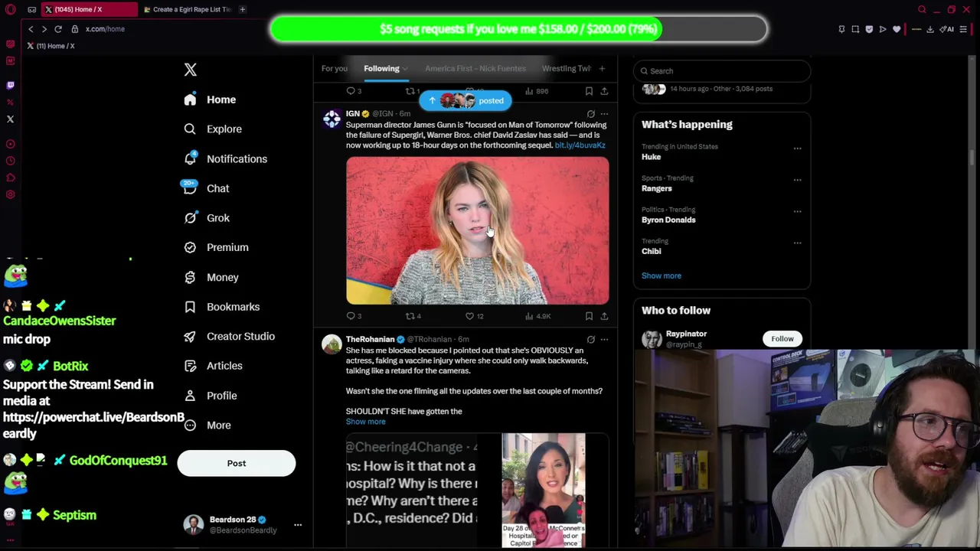Screen dimensions: 980x551
Task: Bookmark the post with 896 views
Action: 589,91
